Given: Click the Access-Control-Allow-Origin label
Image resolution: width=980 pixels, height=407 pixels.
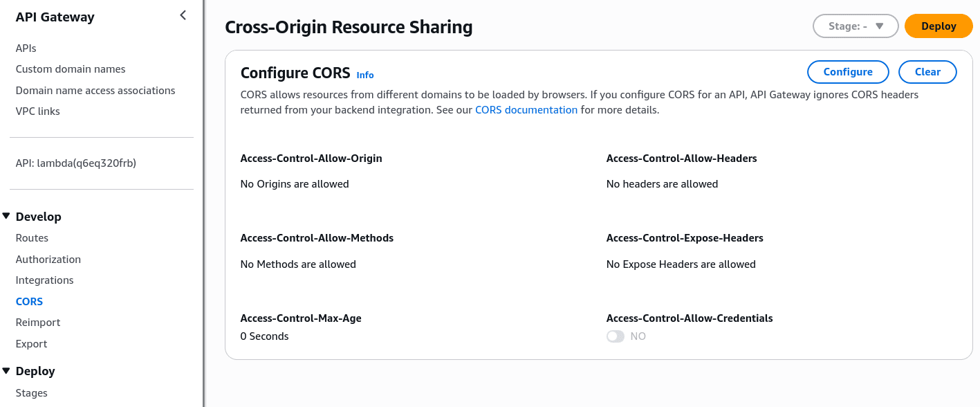Looking at the screenshot, I should [311, 159].
